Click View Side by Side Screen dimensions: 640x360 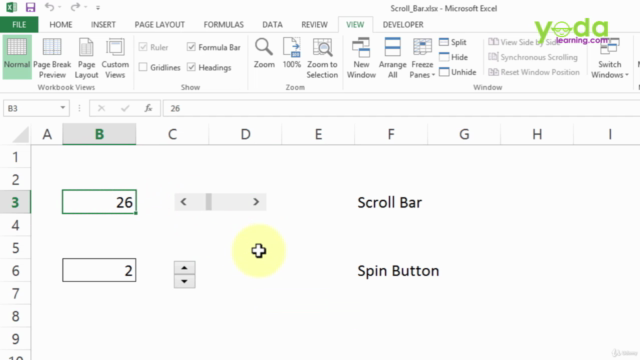tap(524, 42)
